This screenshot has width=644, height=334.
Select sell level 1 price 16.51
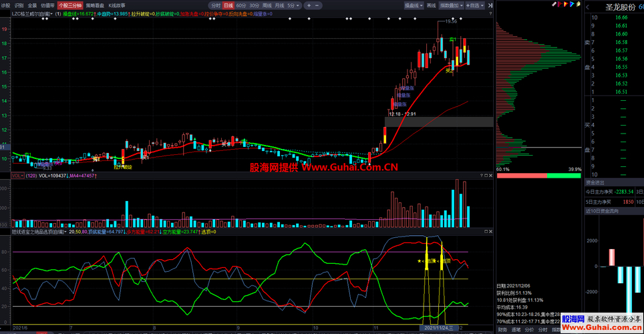pos(621,92)
